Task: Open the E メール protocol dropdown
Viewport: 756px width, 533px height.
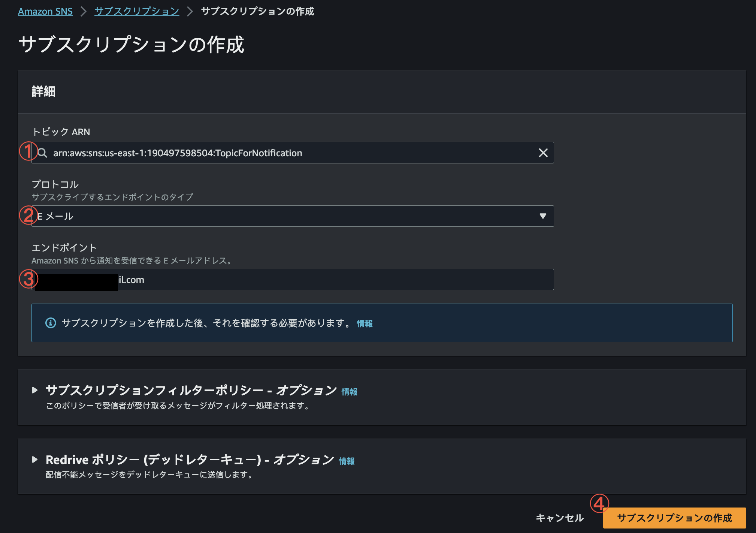Action: click(x=292, y=216)
